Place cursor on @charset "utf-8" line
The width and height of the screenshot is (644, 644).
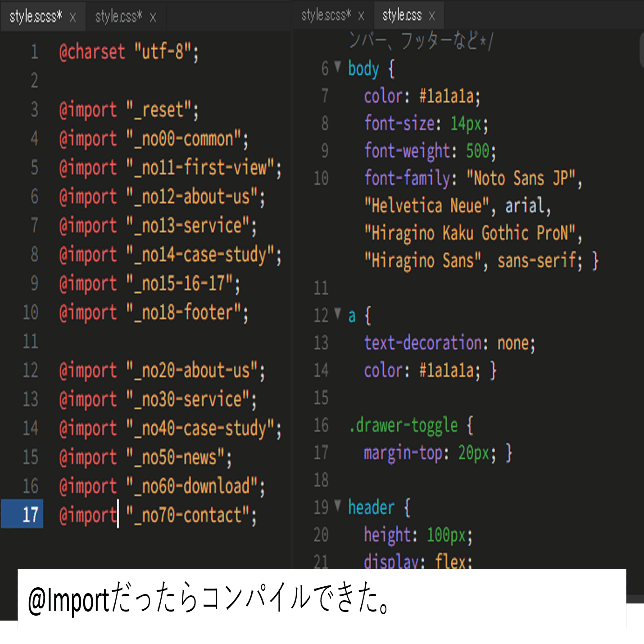coord(129,52)
